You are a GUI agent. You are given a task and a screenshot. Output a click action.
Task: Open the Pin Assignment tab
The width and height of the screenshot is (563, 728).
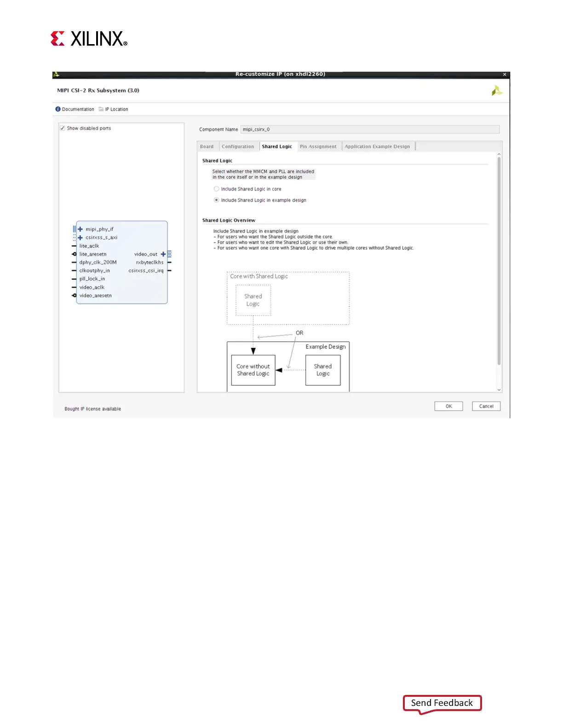coord(318,147)
